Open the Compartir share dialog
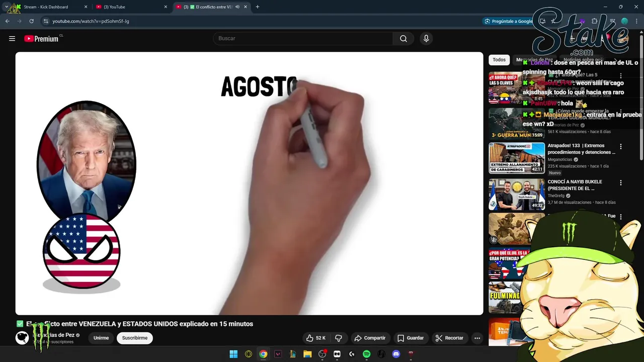 point(370,338)
